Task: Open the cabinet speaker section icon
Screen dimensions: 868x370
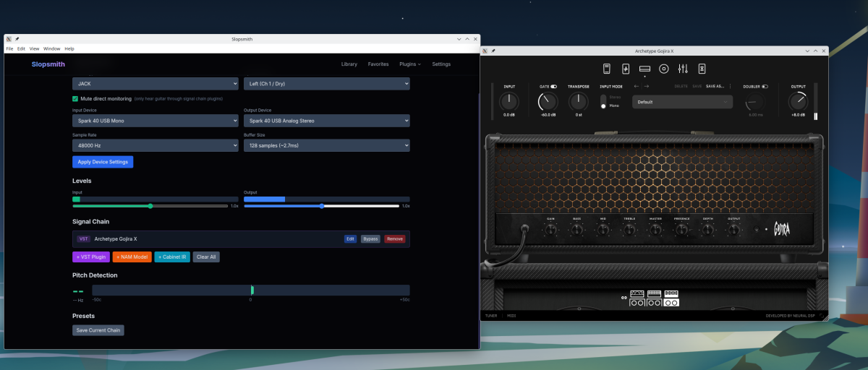Action: tap(664, 69)
